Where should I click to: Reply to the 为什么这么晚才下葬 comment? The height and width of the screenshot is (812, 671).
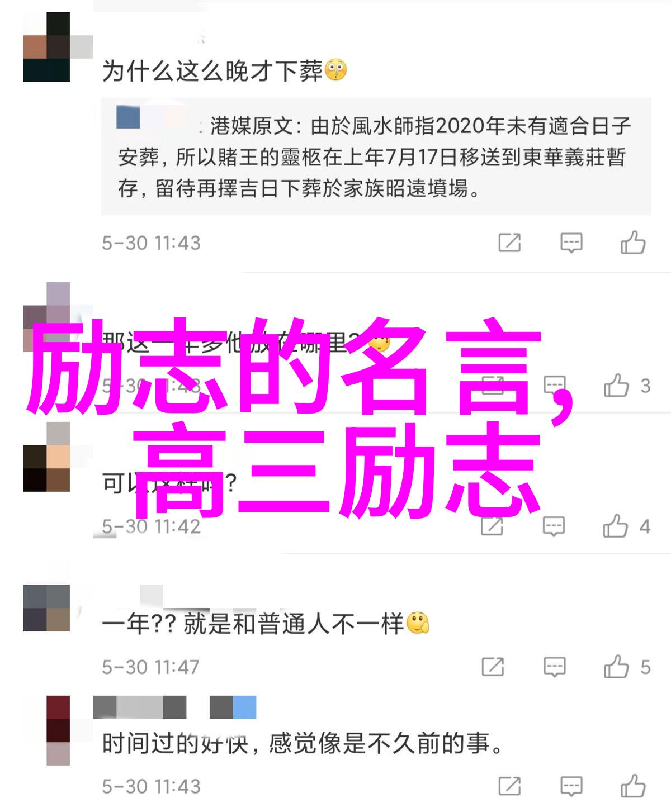coord(571,243)
